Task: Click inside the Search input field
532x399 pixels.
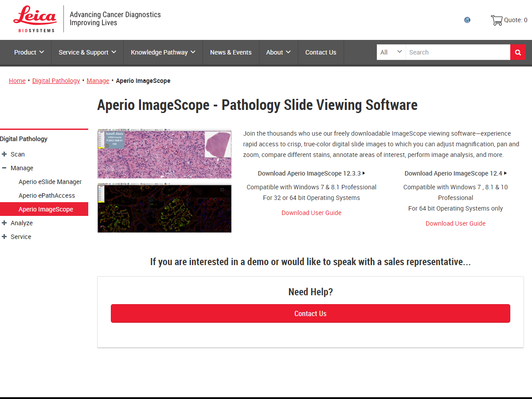Action: [x=457, y=52]
